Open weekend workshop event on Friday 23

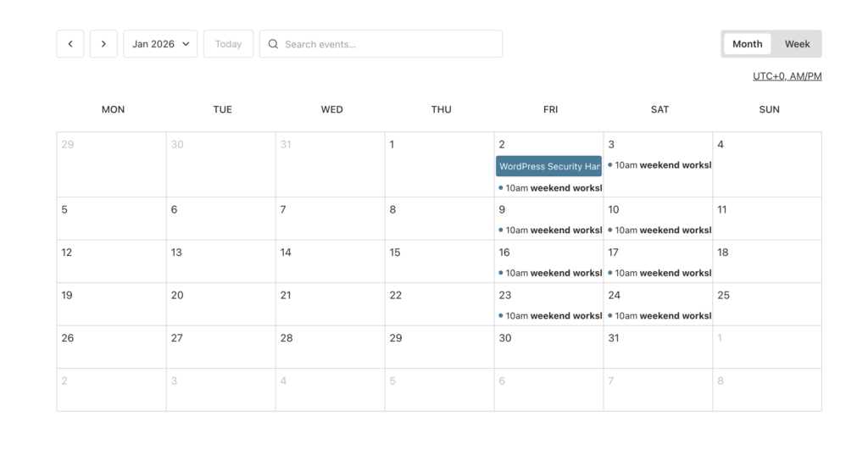551,316
